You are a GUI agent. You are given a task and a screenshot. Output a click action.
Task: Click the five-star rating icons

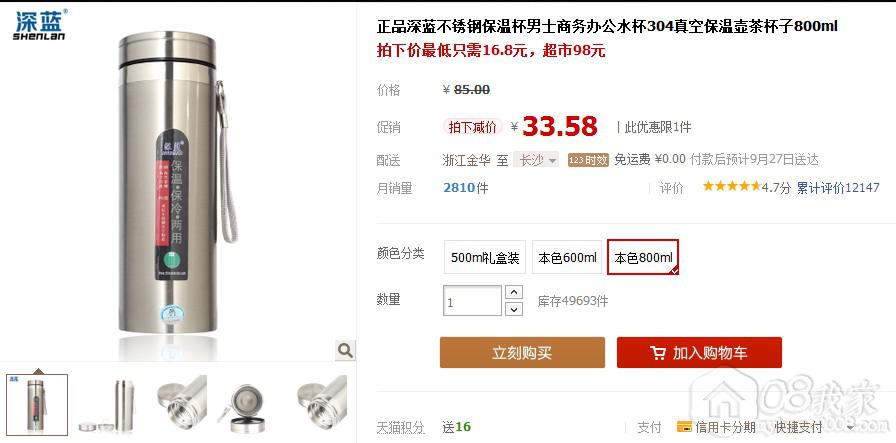pyautogui.click(x=731, y=186)
